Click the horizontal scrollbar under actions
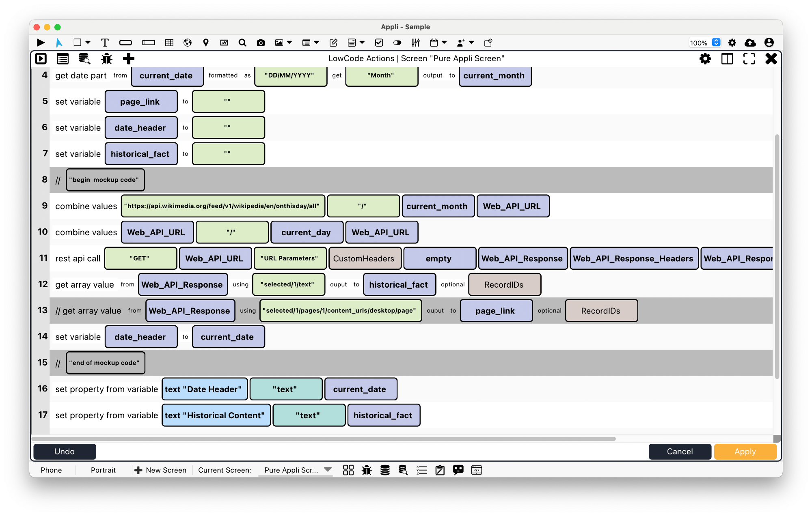 coord(324,439)
